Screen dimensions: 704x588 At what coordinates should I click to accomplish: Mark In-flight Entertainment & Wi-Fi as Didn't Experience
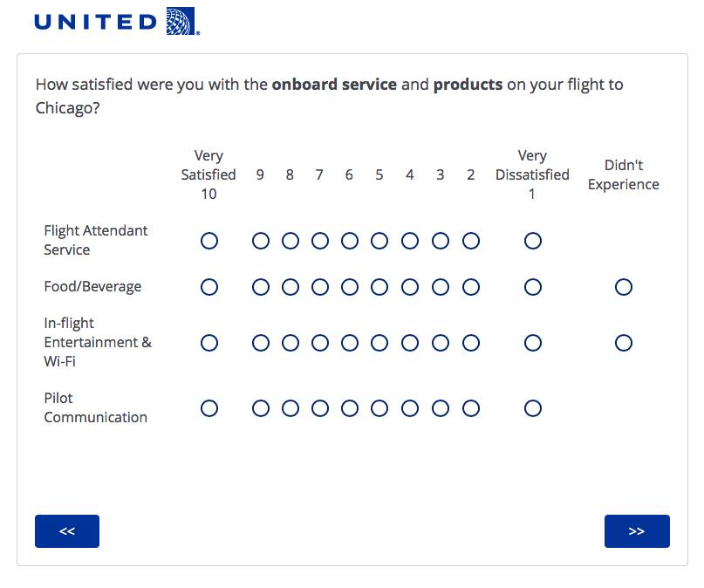[x=624, y=343]
